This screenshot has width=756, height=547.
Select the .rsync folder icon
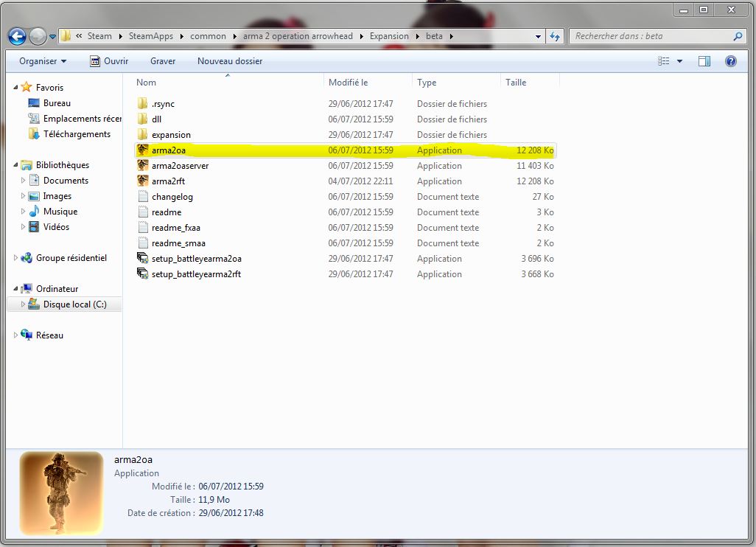point(143,103)
